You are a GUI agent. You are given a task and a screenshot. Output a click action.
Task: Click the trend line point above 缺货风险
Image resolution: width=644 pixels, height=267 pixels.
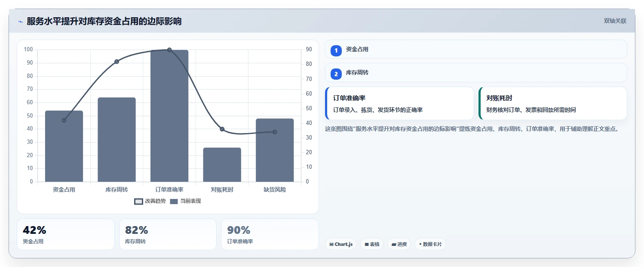coord(275,132)
